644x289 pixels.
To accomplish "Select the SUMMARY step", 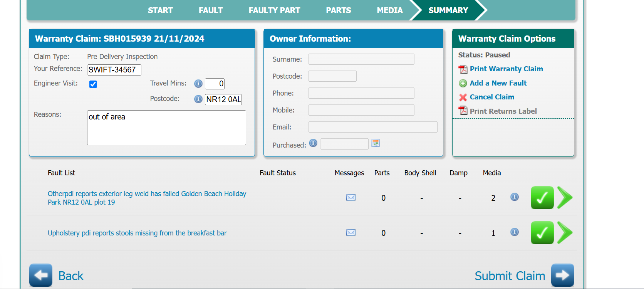I will (x=448, y=10).
